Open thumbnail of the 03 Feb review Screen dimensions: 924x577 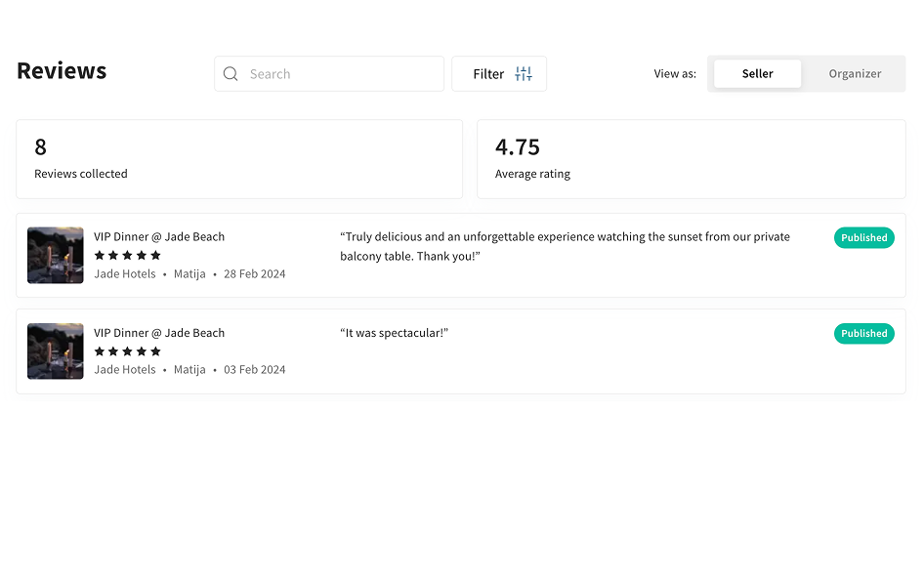click(56, 351)
